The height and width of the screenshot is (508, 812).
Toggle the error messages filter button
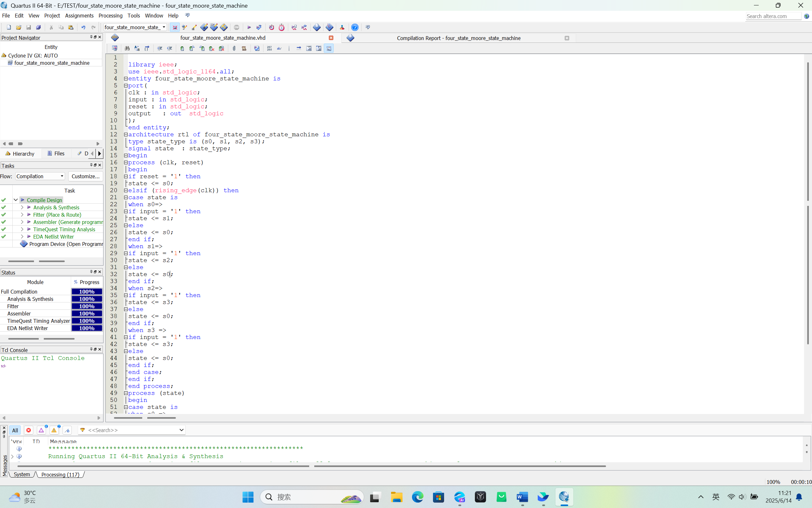click(x=29, y=430)
